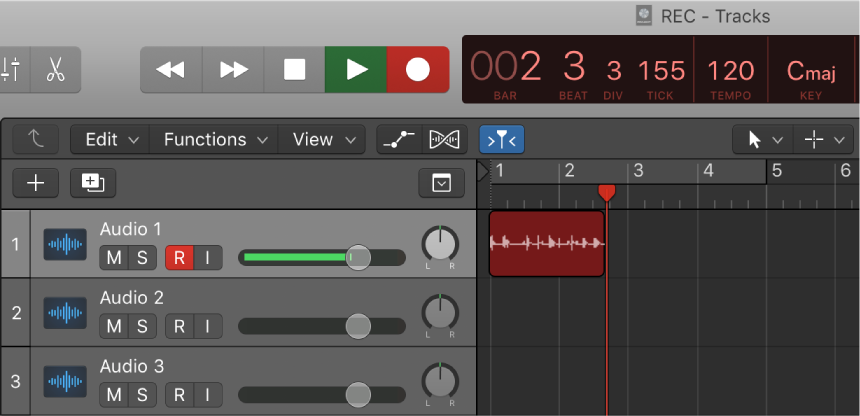The width and height of the screenshot is (860, 416).
Task: Click the Audio 3 volume fader
Action: pos(358,395)
